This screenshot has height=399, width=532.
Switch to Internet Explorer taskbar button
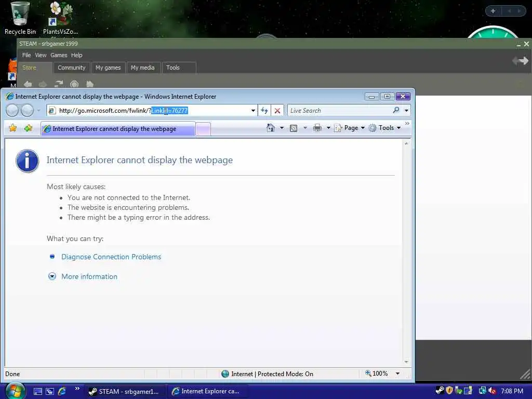point(208,391)
